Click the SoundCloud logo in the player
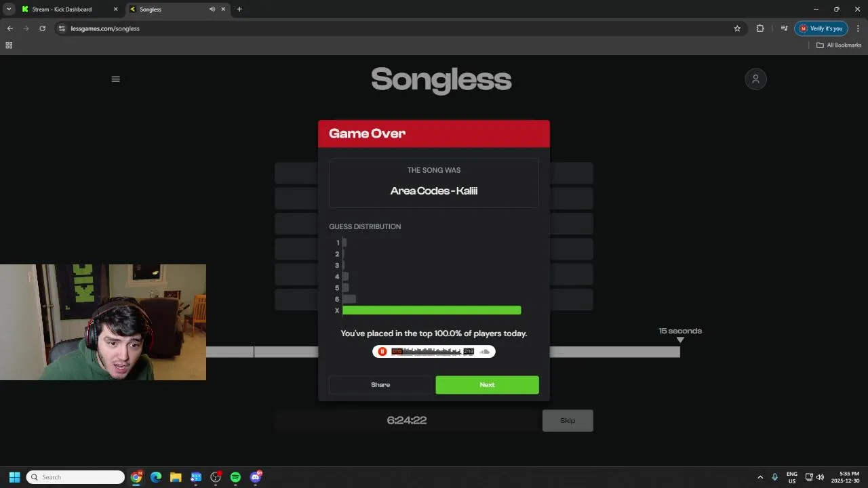The image size is (868, 488). click(484, 351)
